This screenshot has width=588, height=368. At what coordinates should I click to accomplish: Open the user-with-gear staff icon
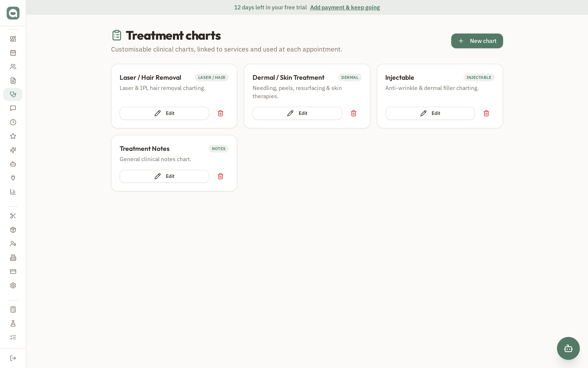13,244
